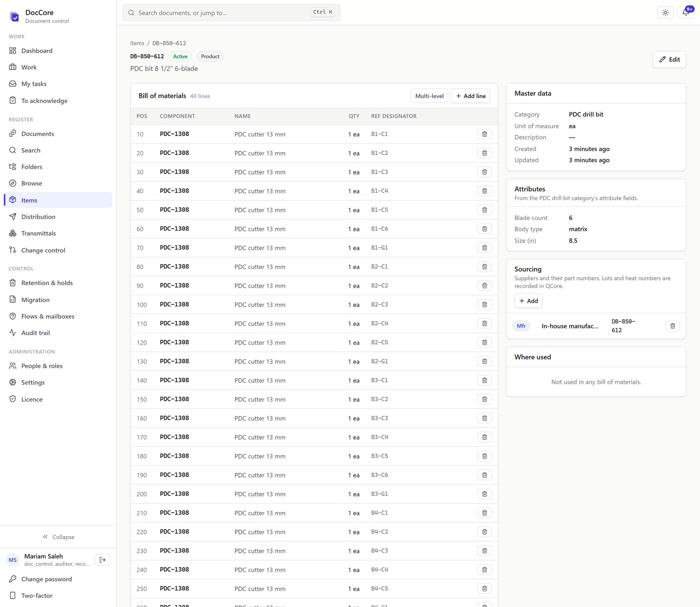Click the Items breadcrumb link
The width and height of the screenshot is (700, 607).
137,43
